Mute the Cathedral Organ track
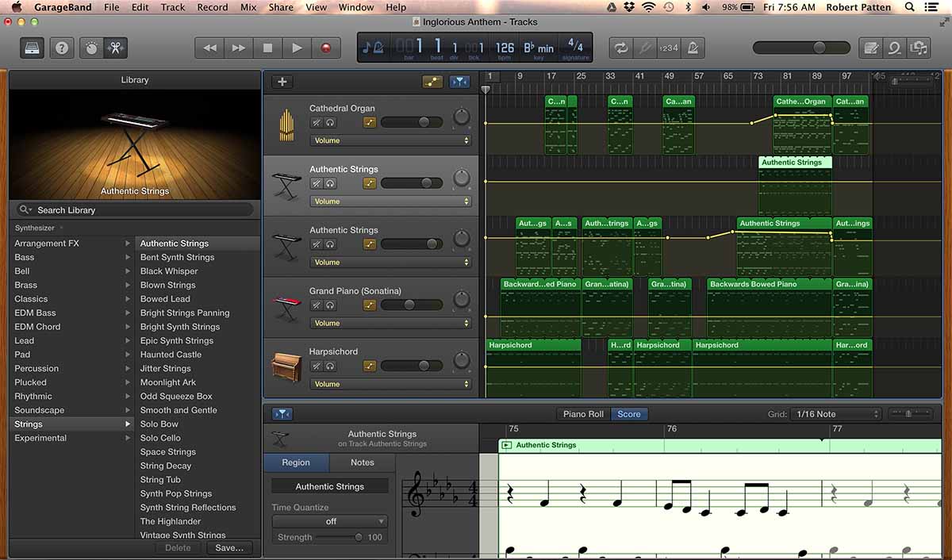This screenshot has width=952, height=560. point(316,122)
